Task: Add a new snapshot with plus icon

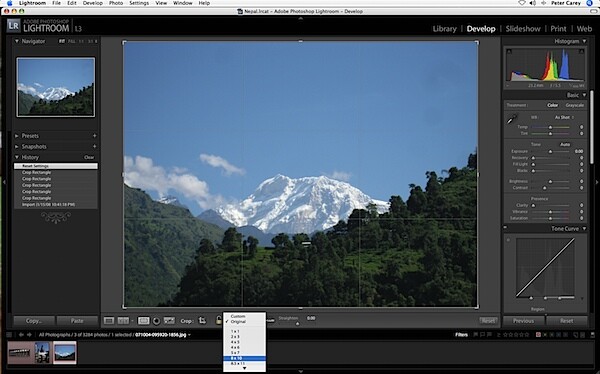Action: 95,147
